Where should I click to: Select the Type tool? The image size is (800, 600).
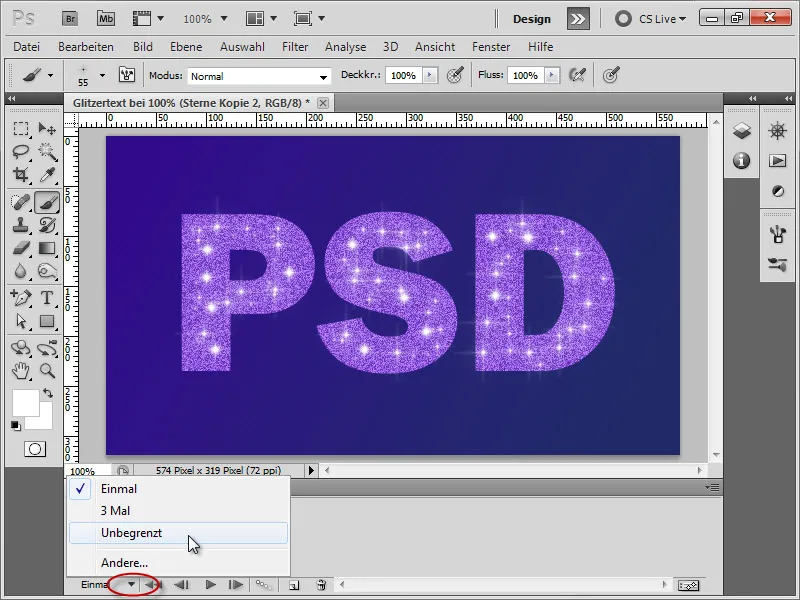coord(47,297)
